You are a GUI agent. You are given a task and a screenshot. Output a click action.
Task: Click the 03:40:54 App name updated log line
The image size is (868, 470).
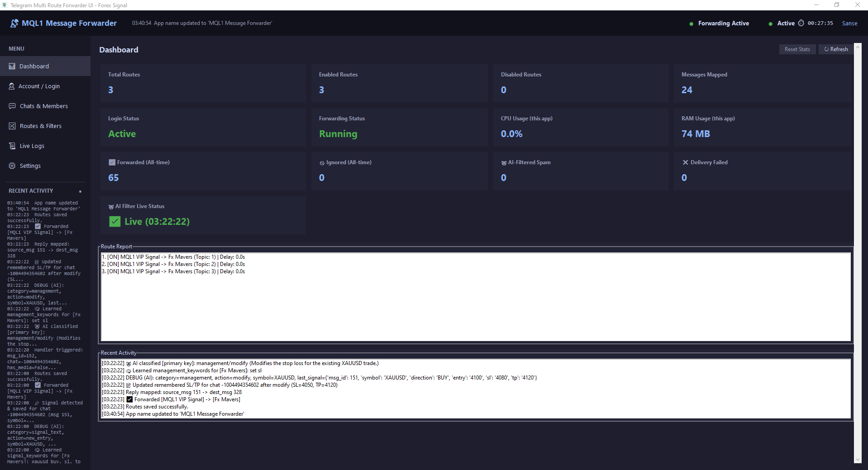173,414
